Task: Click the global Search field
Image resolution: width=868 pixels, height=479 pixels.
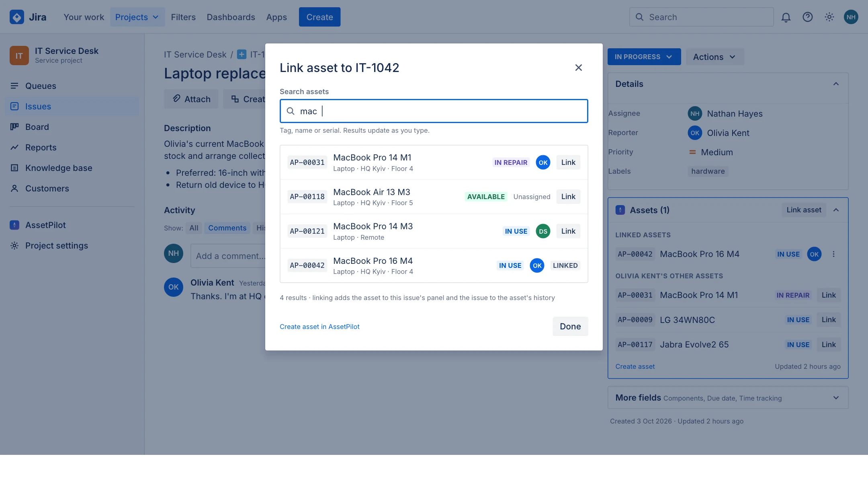Action: [x=701, y=17]
